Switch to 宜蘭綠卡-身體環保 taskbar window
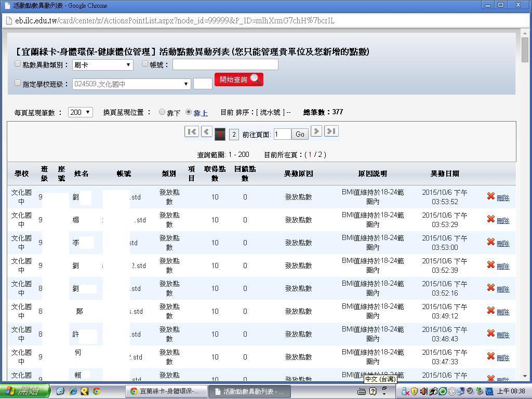This screenshot has width=532, height=399. [x=166, y=391]
